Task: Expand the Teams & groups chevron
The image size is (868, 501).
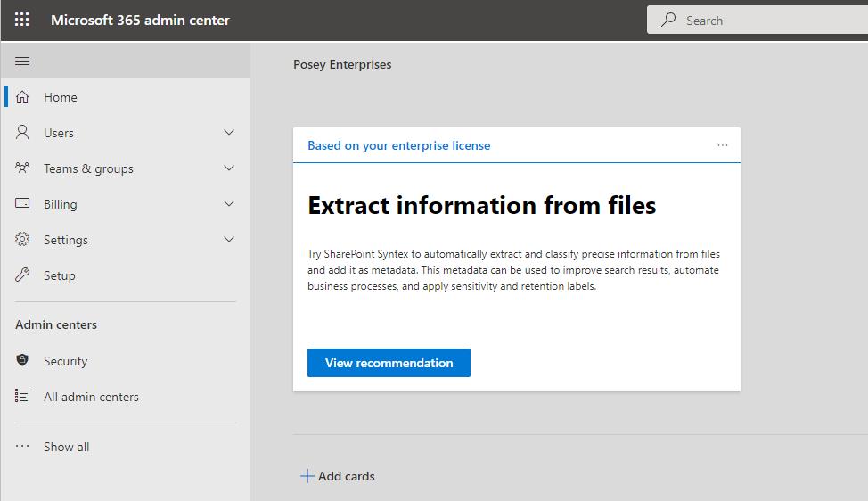Action: [x=229, y=168]
